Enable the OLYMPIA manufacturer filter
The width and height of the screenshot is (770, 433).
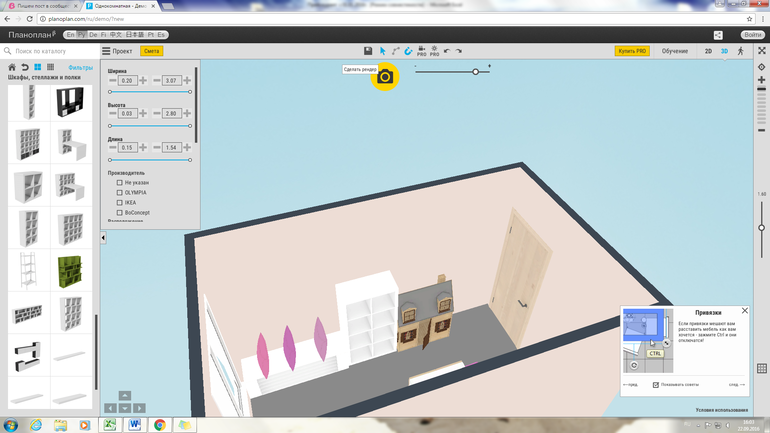tap(120, 193)
